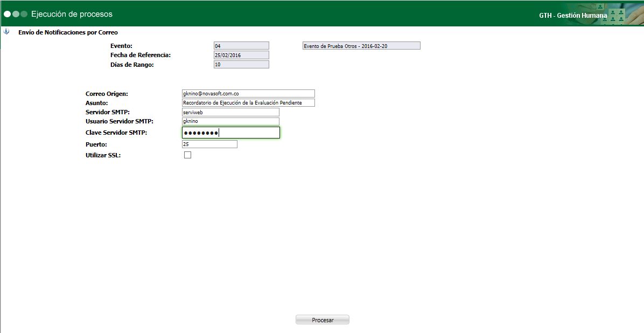
Task: Click the Puerto label
Action: tap(96, 145)
